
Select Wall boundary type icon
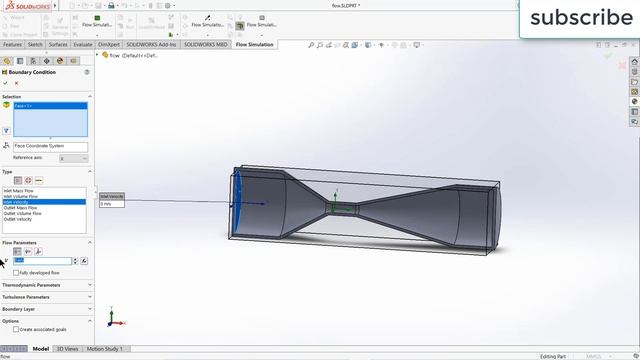coord(39,180)
